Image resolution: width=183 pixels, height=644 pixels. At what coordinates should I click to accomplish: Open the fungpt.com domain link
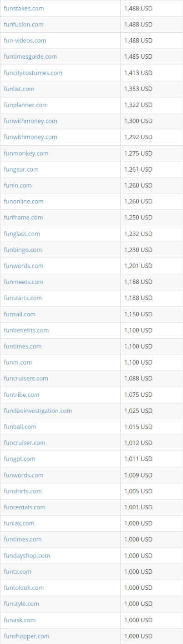click(x=20, y=459)
